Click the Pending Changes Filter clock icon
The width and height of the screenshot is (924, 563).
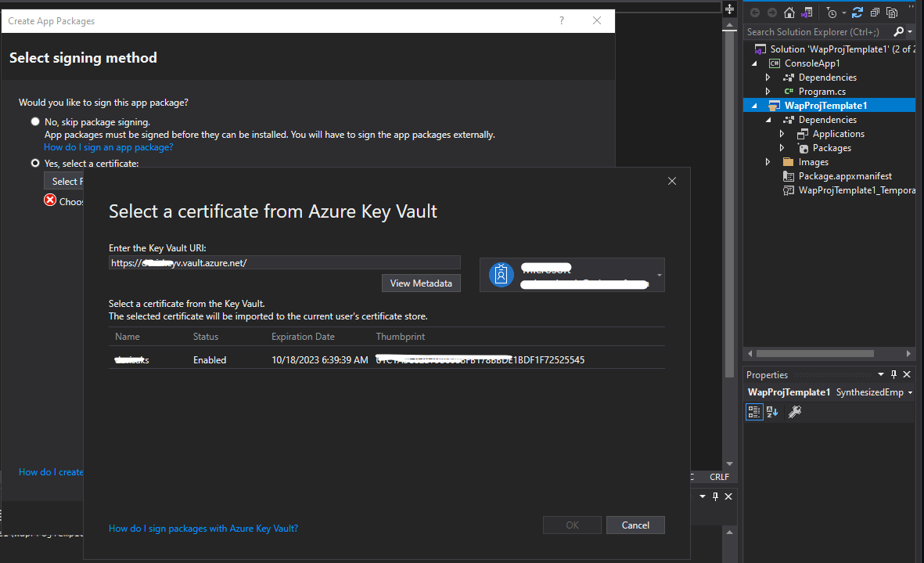point(832,13)
